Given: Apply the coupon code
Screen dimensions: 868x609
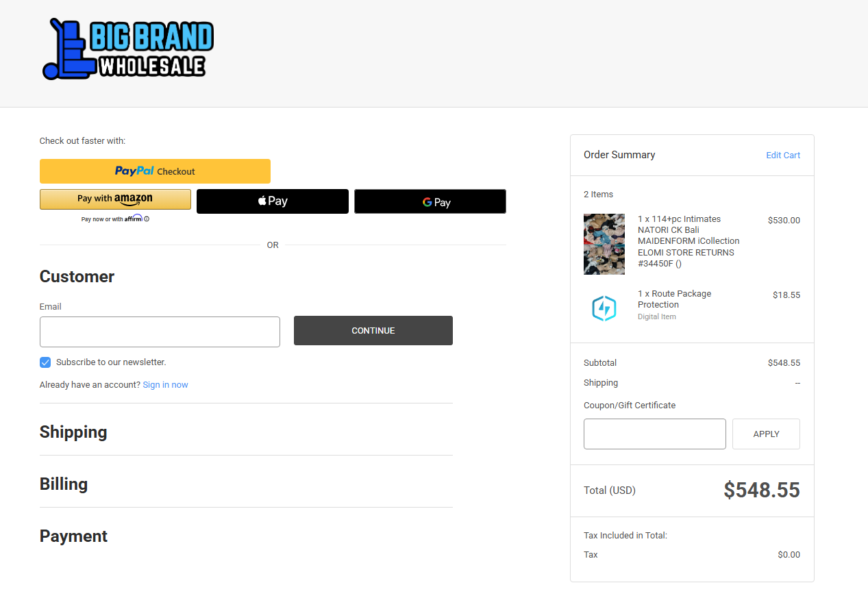Looking at the screenshot, I should [x=765, y=434].
